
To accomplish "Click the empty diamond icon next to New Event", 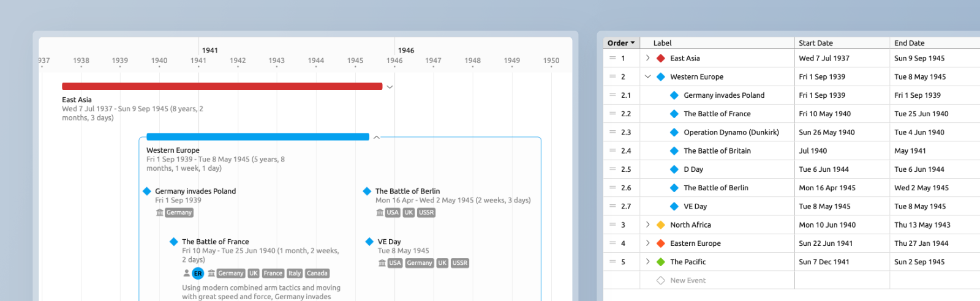I will click(661, 280).
